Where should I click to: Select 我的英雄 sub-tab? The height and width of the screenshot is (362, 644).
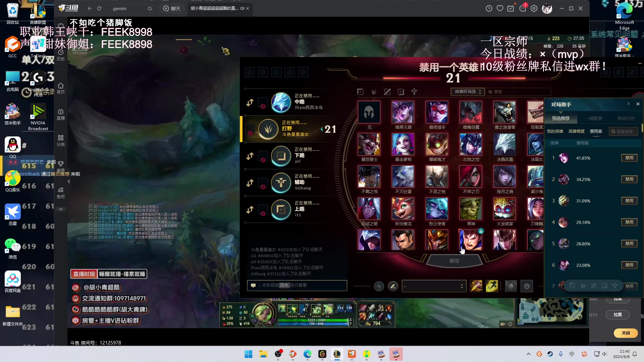[x=555, y=131]
